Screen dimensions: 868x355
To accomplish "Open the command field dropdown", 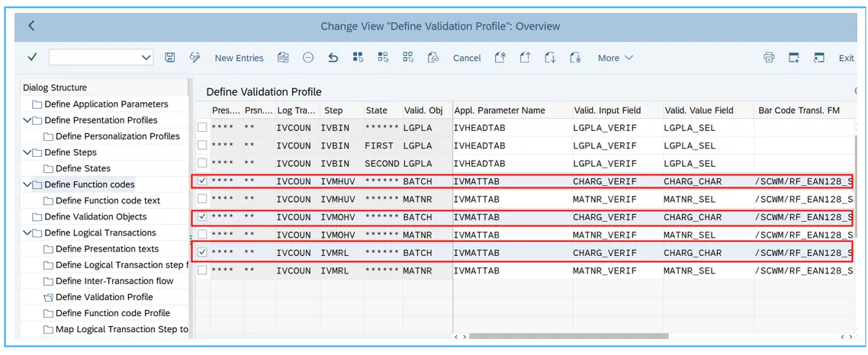I will (146, 58).
